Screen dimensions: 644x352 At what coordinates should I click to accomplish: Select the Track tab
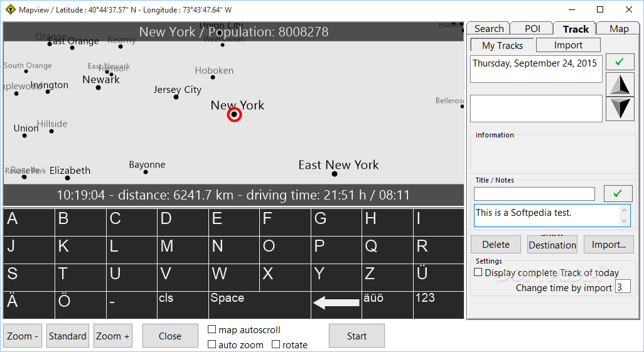point(576,29)
